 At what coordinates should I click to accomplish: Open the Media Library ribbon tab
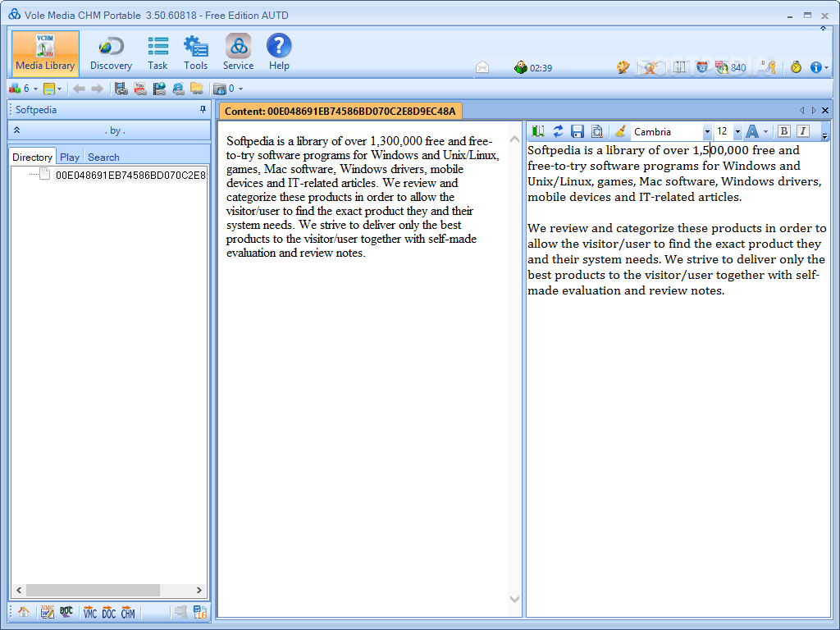[46, 53]
